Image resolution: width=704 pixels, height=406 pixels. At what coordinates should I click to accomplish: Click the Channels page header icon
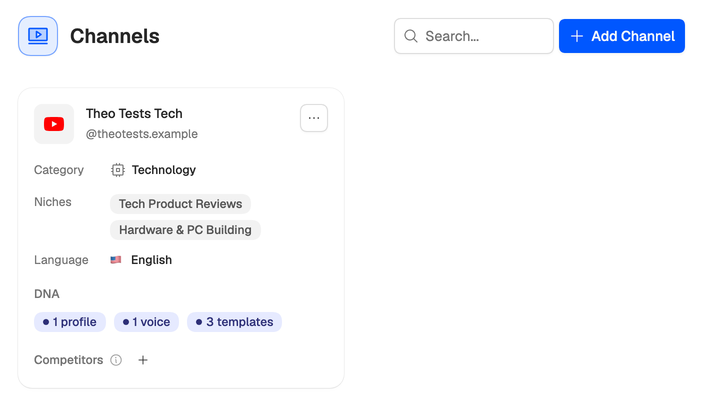point(38,36)
